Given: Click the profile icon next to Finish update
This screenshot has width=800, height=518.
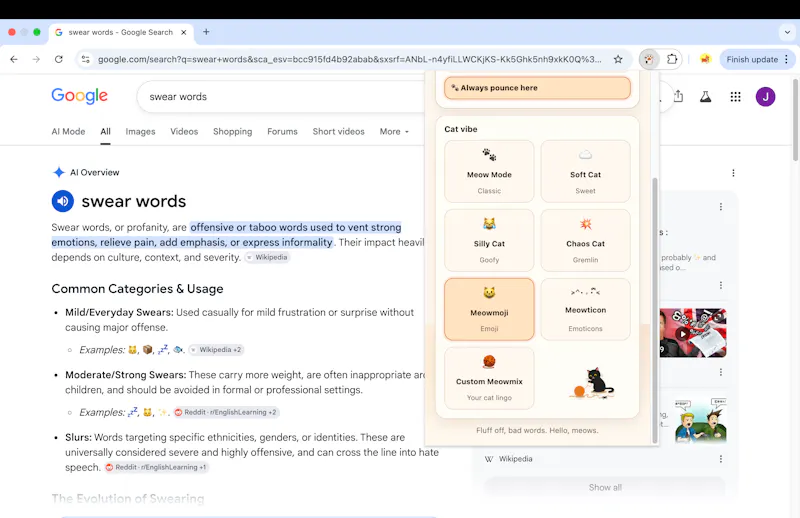Looking at the screenshot, I should (705, 59).
